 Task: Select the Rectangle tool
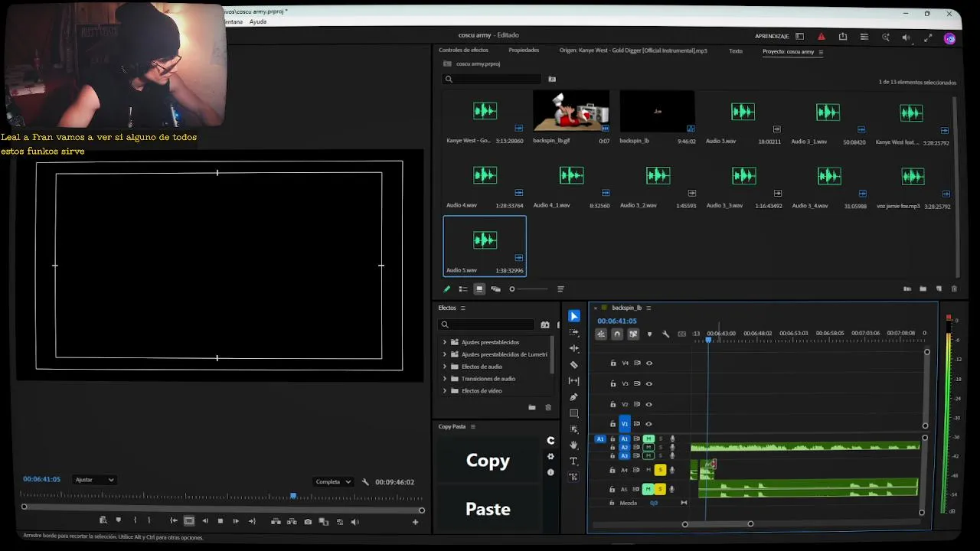click(x=574, y=413)
